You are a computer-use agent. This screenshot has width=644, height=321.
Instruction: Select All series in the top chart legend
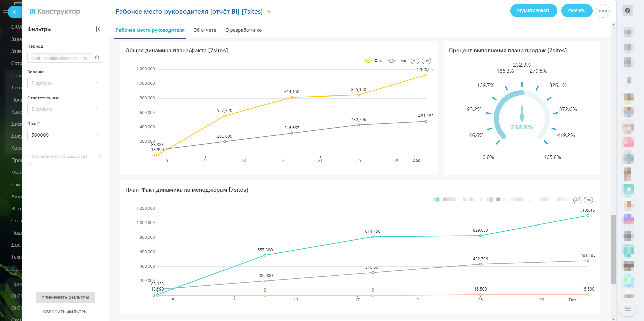coord(415,61)
